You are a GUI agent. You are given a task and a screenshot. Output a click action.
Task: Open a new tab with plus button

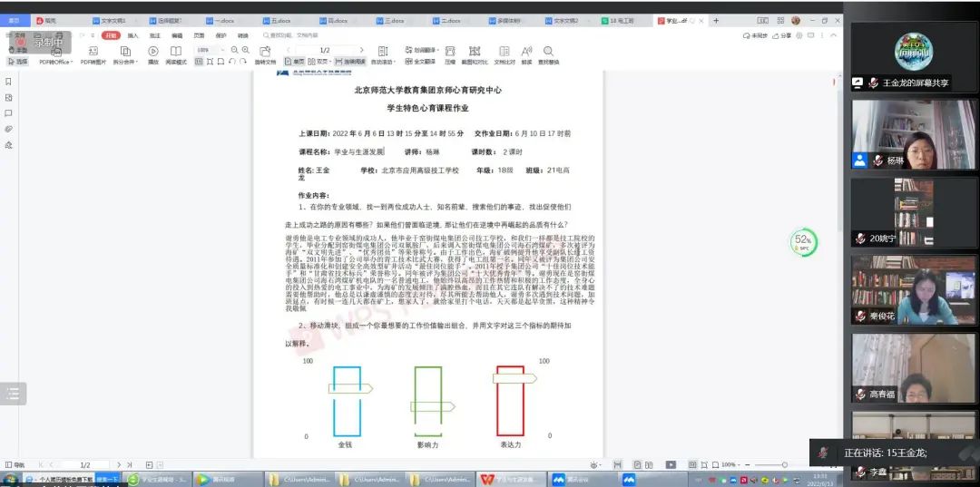coord(716,21)
